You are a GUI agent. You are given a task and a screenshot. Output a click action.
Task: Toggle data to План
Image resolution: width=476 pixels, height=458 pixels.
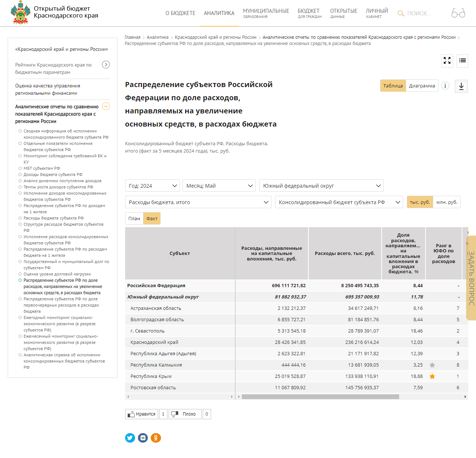coord(134,219)
